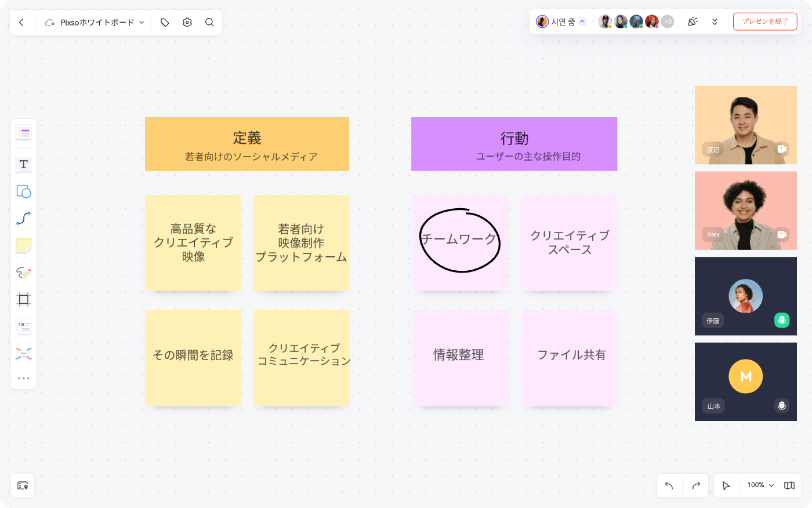Screen dimensions: 812x508
Task: Select the 高品質なクリエイティブ映像 sticky note
Action: (x=193, y=242)
